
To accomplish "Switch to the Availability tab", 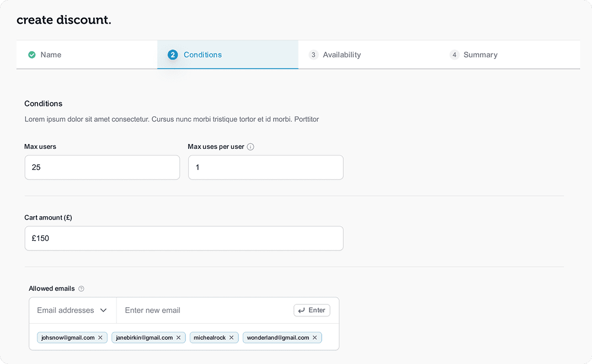I will pos(342,55).
